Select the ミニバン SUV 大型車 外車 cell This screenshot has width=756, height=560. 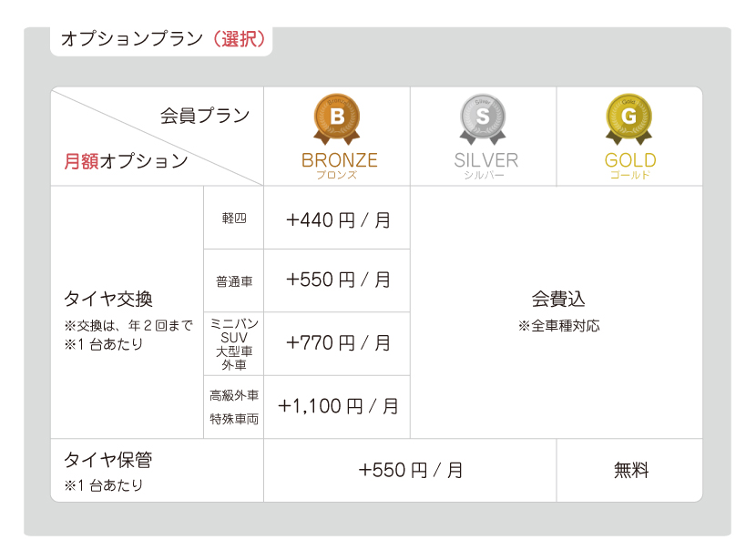point(234,344)
